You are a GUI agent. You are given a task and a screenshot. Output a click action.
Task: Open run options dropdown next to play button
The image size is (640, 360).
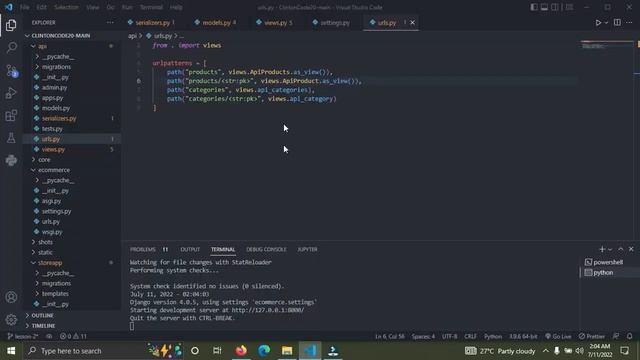(606, 23)
